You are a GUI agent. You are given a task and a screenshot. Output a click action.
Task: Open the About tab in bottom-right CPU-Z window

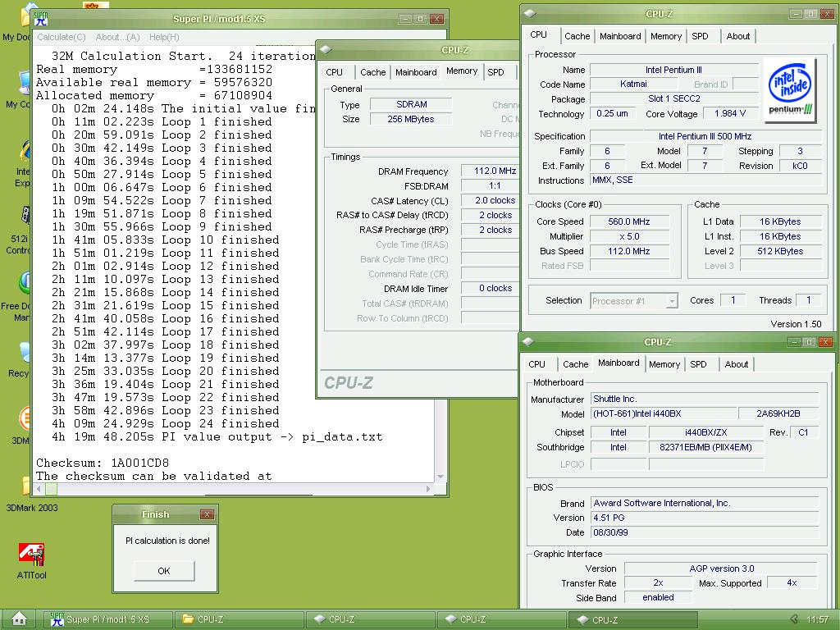coord(736,363)
